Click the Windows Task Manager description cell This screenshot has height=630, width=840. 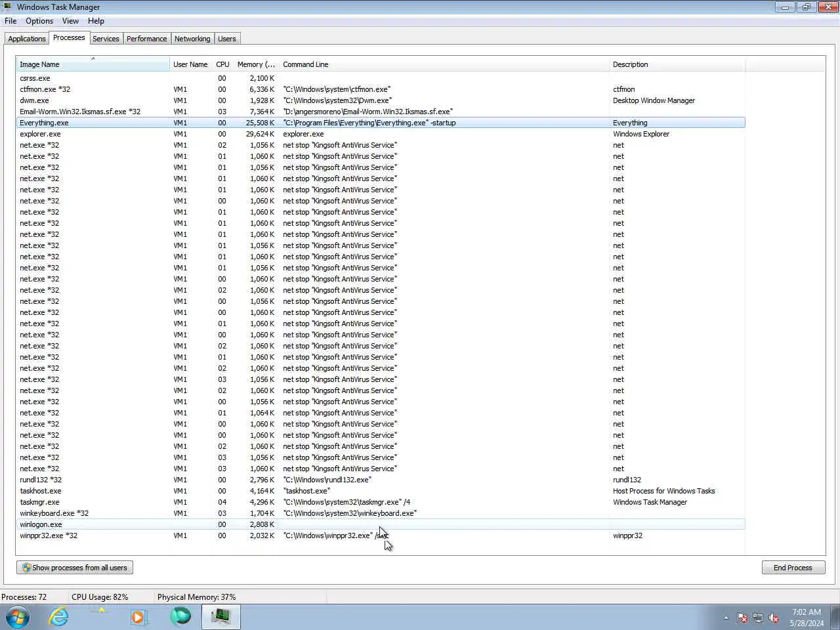(650, 502)
